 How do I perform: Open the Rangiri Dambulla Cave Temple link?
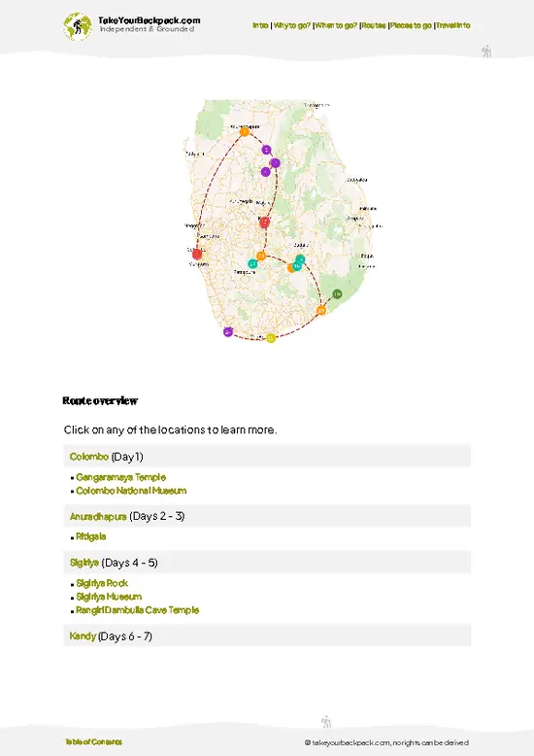tap(137, 610)
